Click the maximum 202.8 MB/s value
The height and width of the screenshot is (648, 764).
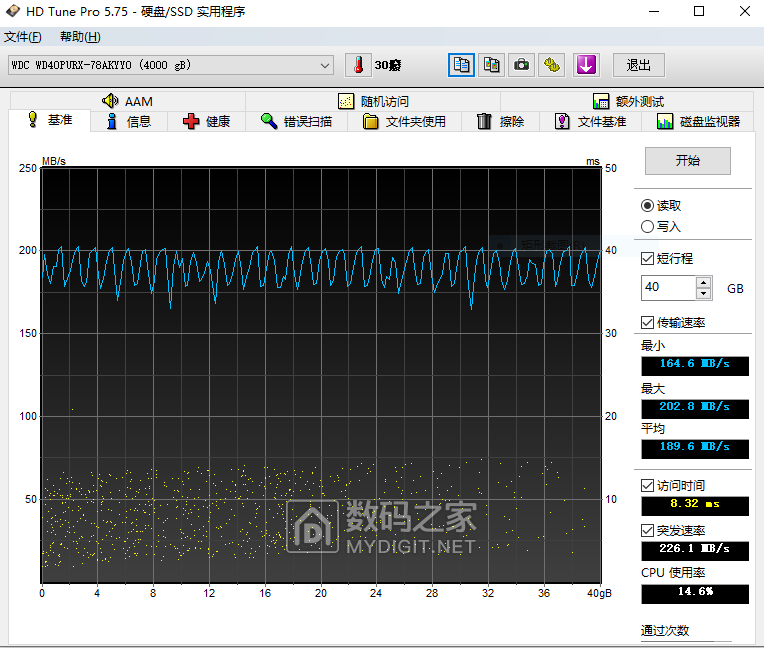click(695, 408)
